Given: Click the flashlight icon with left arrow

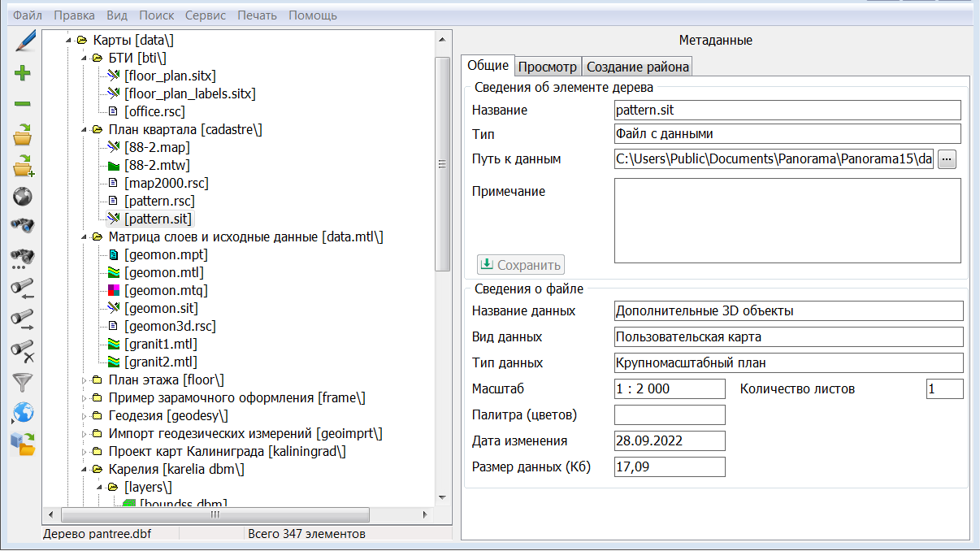Looking at the screenshot, I should [23, 287].
